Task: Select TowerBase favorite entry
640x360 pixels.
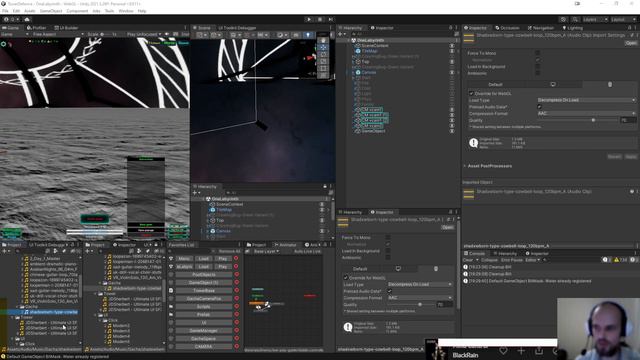Action: click(x=204, y=291)
